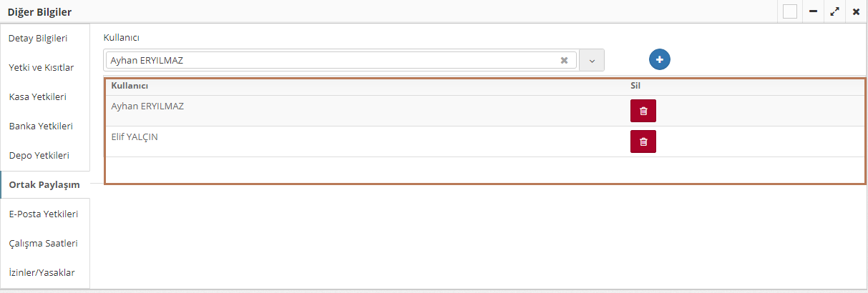The height and width of the screenshot is (293, 868).
Task: Clear the selected user with X icon
Action: pos(564,61)
